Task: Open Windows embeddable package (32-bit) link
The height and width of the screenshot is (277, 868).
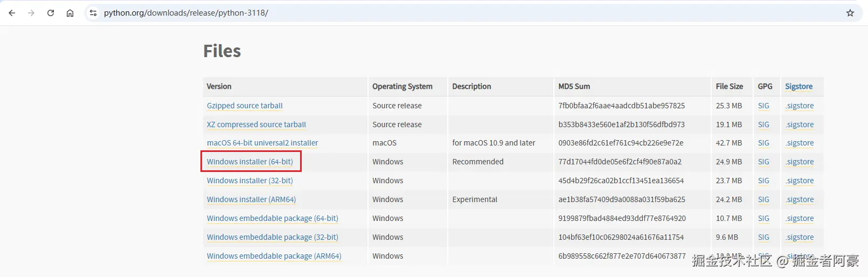Action: 273,237
